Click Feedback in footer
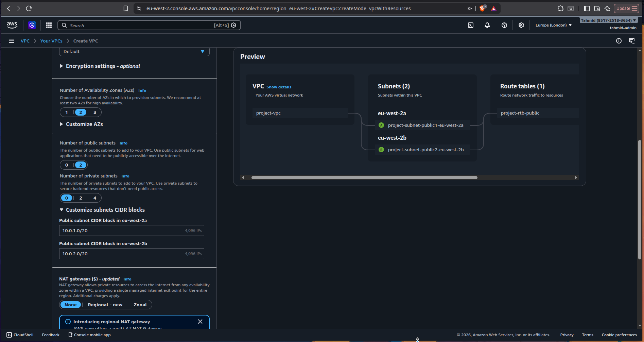644x342 pixels. pyautogui.click(x=51, y=335)
